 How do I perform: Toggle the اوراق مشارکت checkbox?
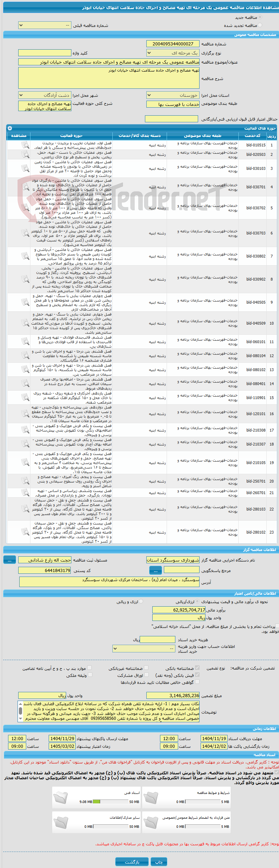pos(146,674)
